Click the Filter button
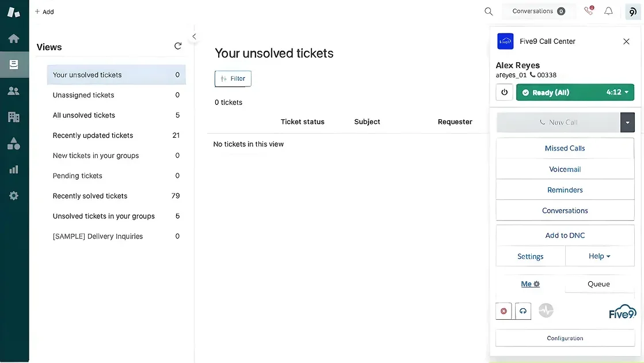Viewport: 644px width, 363px height. [x=233, y=79]
